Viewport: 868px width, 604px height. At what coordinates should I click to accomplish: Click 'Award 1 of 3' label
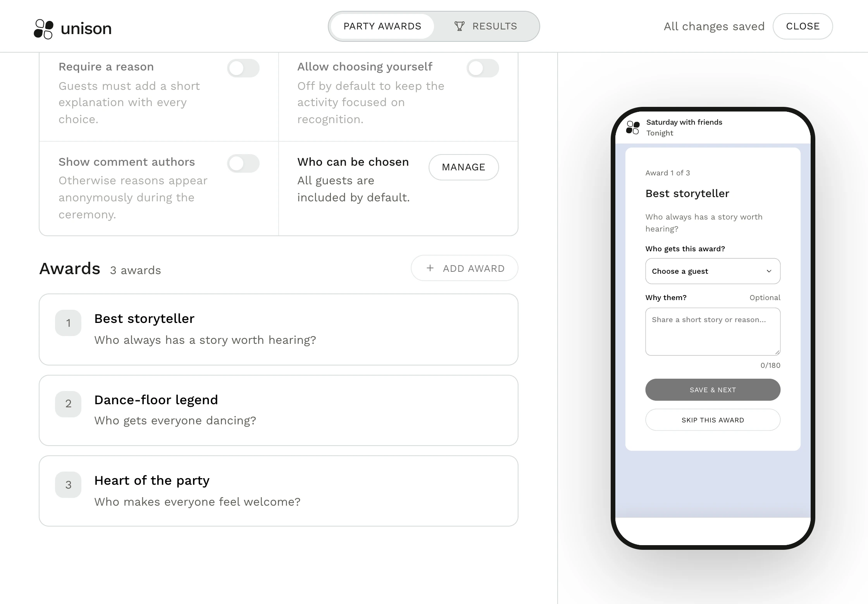(668, 173)
